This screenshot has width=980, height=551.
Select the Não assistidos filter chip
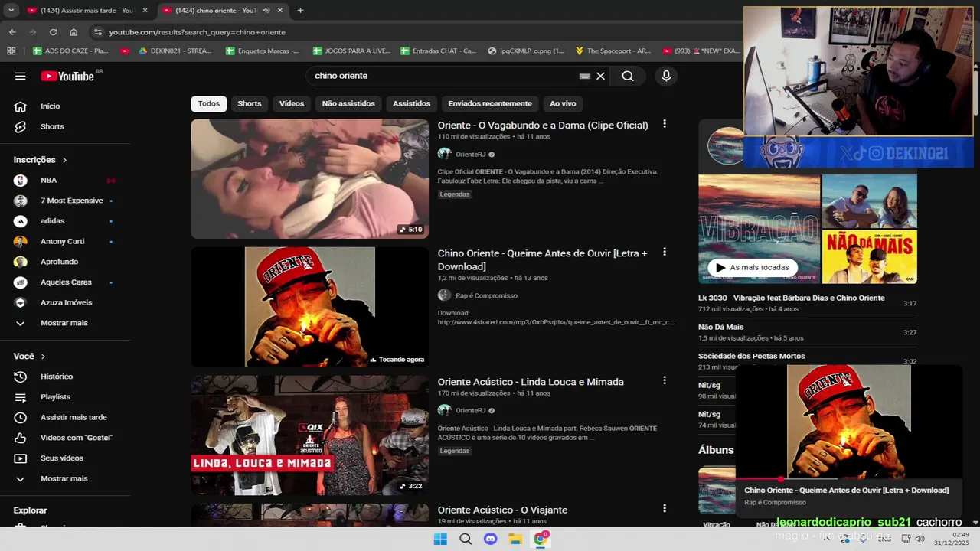pos(348,103)
